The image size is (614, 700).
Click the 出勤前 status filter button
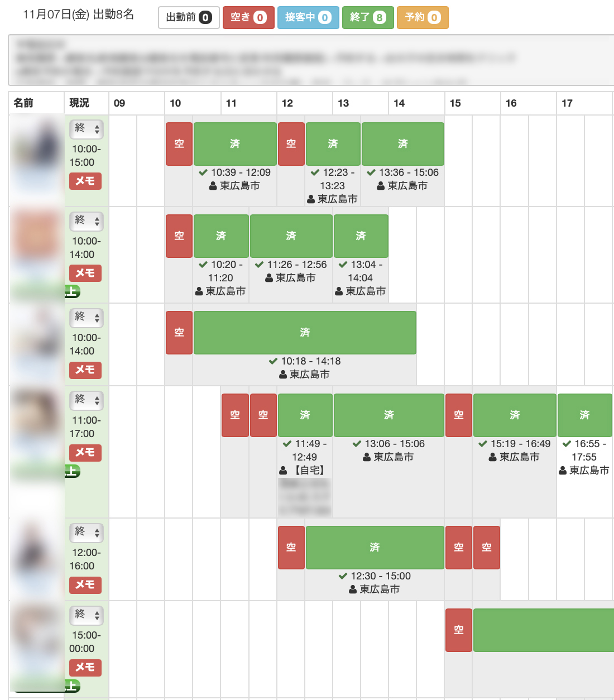[189, 17]
